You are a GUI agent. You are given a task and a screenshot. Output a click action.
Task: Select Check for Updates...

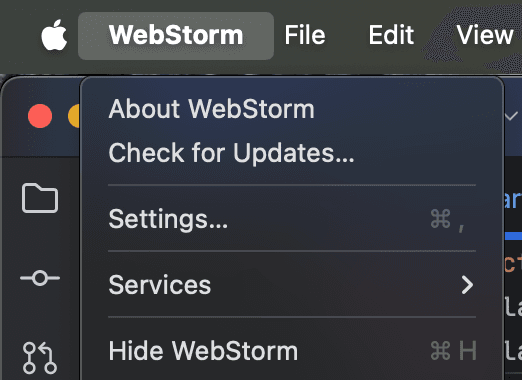tap(231, 153)
